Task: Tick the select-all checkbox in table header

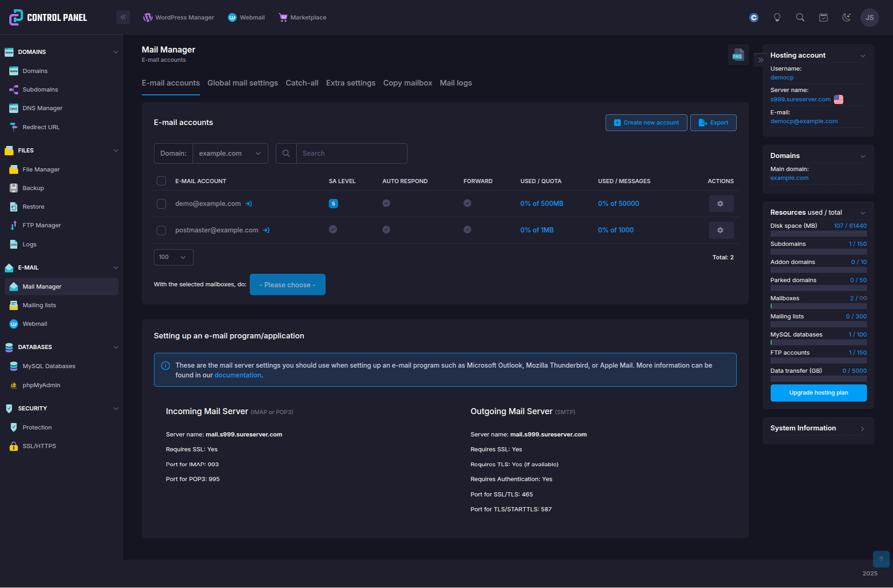Action: click(161, 181)
